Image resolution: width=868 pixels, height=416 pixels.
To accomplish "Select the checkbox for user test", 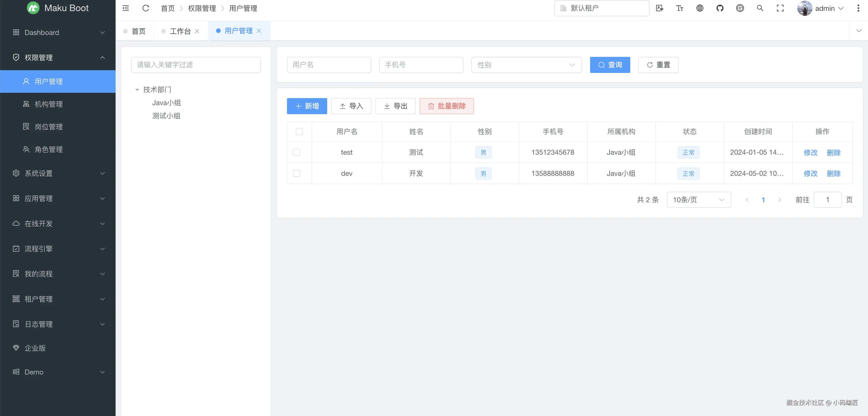I will coord(296,152).
